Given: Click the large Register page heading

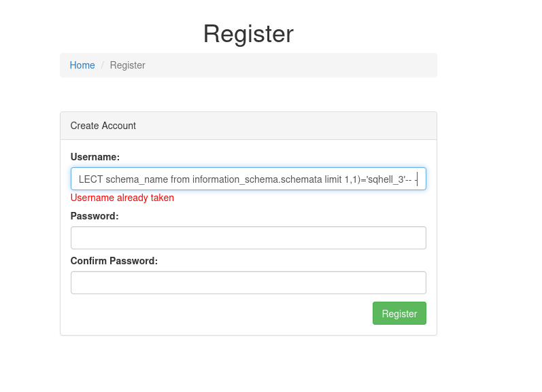Looking at the screenshot, I should coord(248,34).
